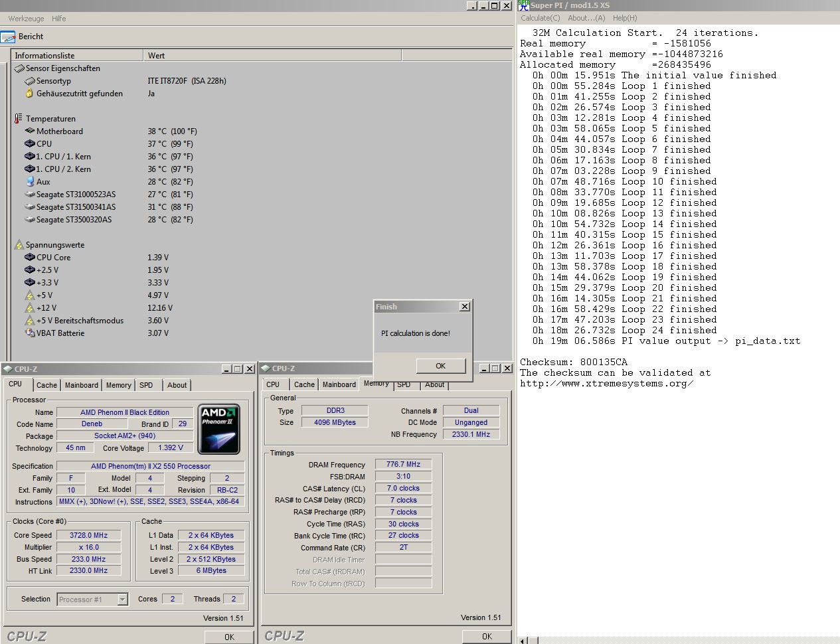Click the xtremesystems.org URL text
The image size is (840, 644).
pos(607,383)
